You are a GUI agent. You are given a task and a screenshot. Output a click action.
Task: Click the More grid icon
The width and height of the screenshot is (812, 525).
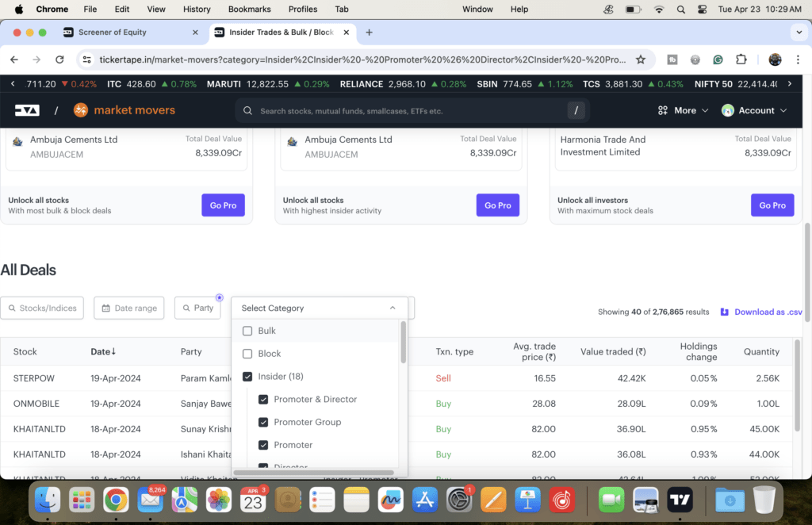(x=662, y=110)
